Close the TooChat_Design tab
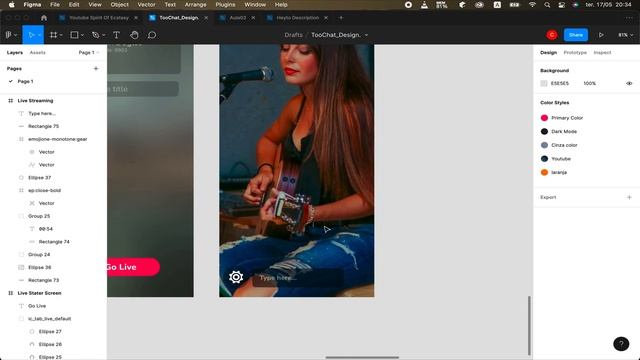This screenshot has width=640, height=360. click(206, 18)
